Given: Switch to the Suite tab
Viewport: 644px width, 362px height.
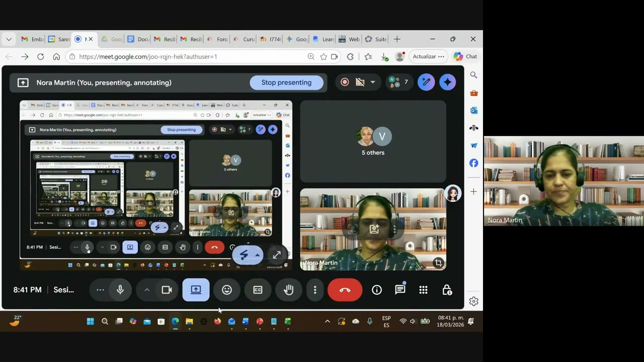Looking at the screenshot, I should [x=376, y=39].
